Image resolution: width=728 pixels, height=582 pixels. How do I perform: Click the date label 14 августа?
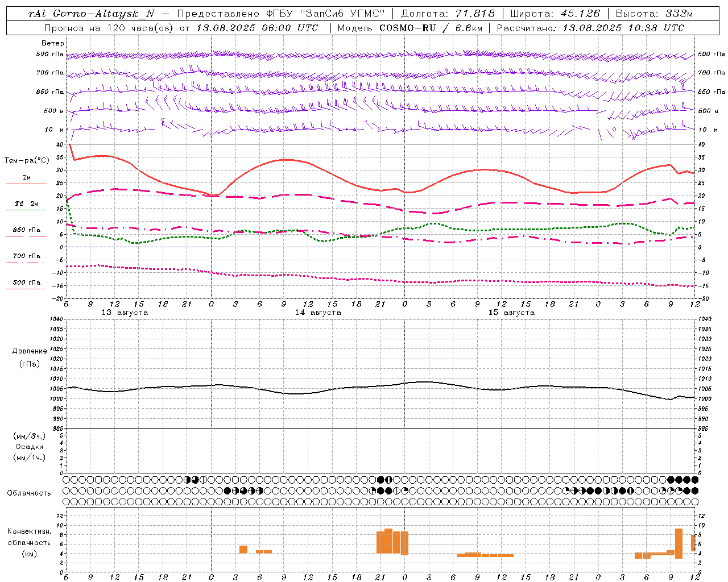pyautogui.click(x=318, y=313)
